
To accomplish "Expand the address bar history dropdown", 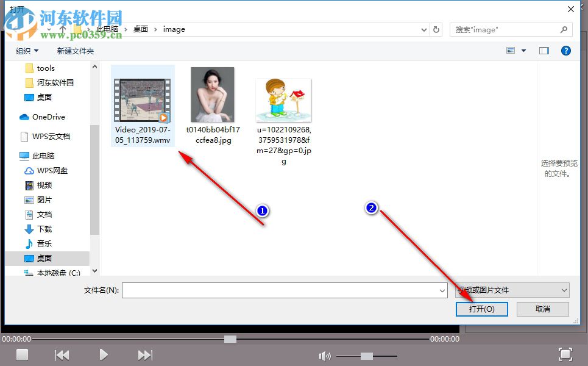I will [423, 30].
